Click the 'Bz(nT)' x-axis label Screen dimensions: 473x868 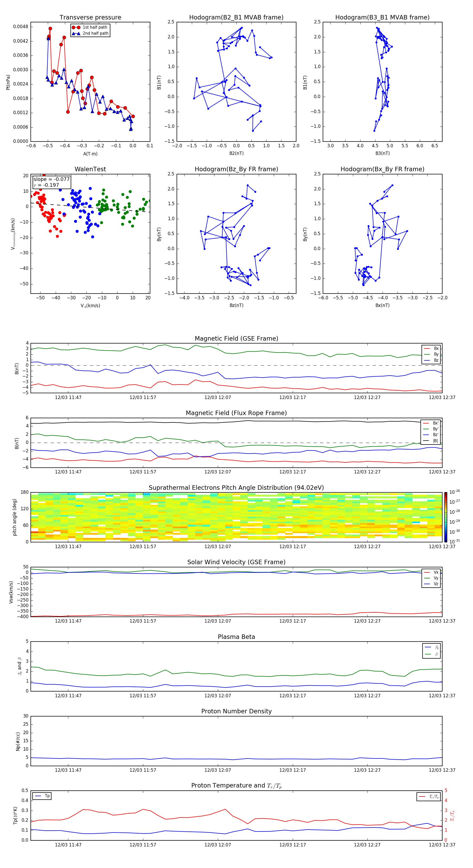(236, 305)
